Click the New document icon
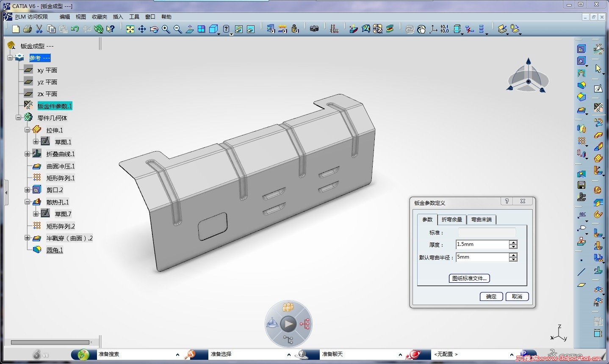The image size is (609, 364). click(16, 29)
